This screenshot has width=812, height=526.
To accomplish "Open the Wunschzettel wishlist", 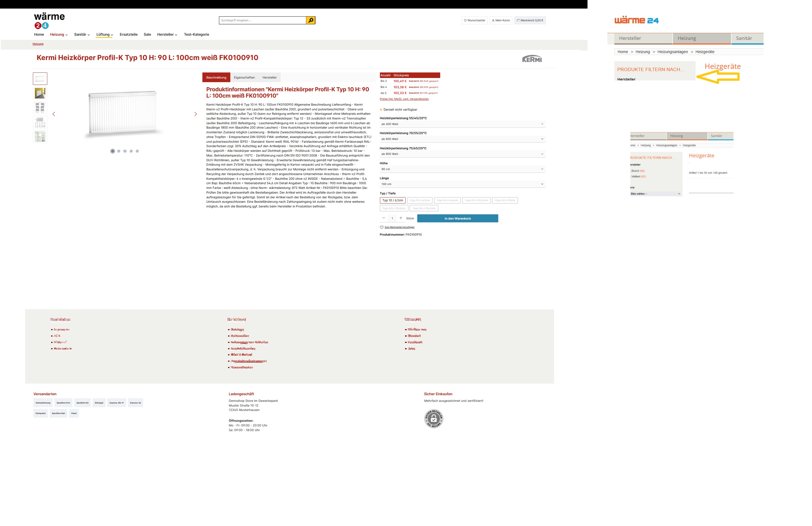I will pyautogui.click(x=474, y=20).
